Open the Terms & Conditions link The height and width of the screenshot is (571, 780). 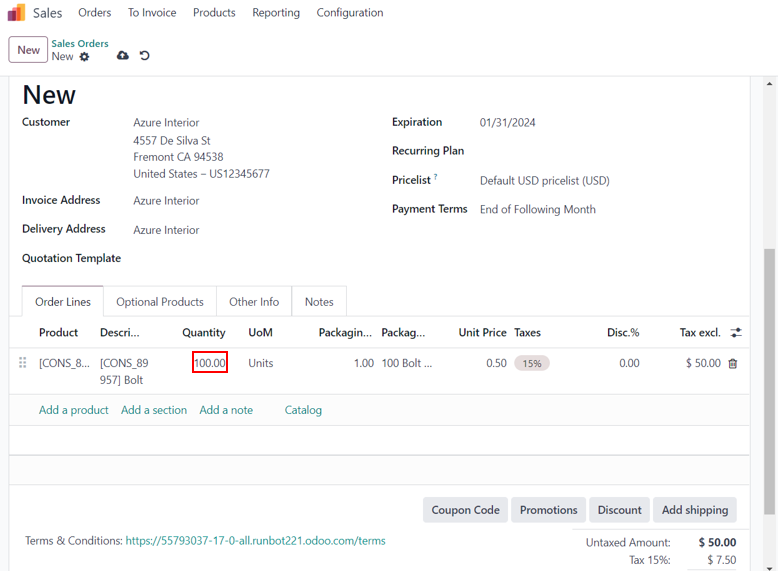point(255,541)
